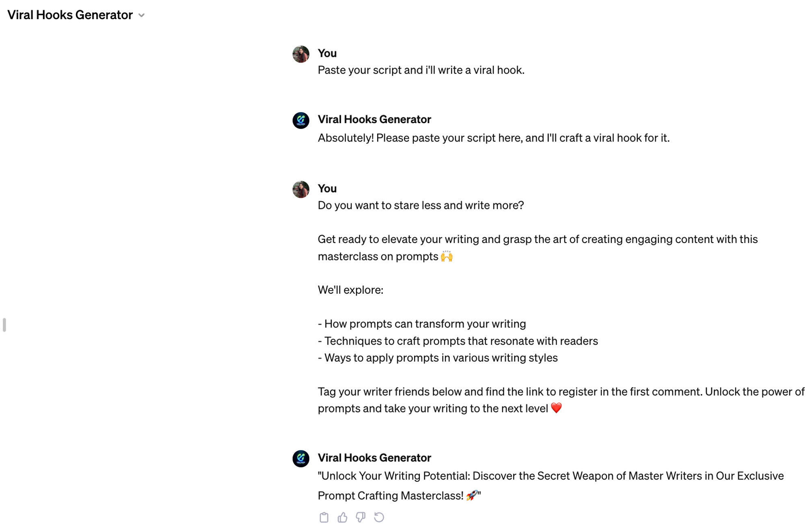Image resolution: width=812 pixels, height=529 pixels.
Task: Click the GPT logo beside the 'Absolutely!' reply
Action: (x=301, y=120)
